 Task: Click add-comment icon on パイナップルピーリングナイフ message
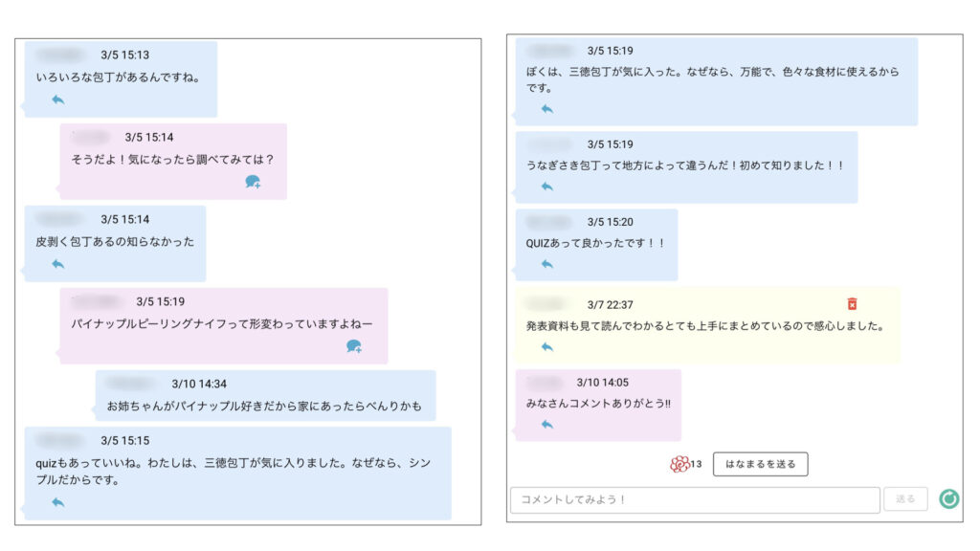point(354,346)
